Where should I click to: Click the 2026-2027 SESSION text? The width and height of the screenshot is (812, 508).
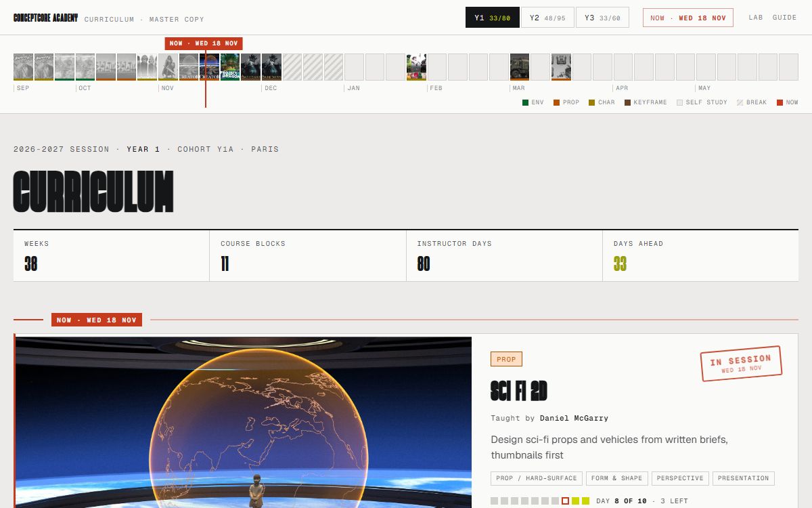pyautogui.click(x=62, y=149)
